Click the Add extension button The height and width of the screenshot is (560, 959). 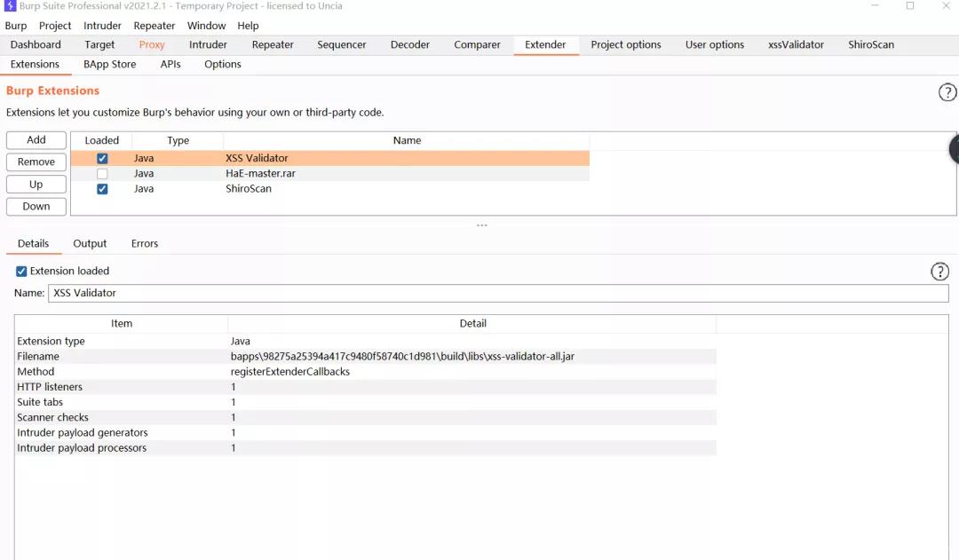(x=36, y=140)
